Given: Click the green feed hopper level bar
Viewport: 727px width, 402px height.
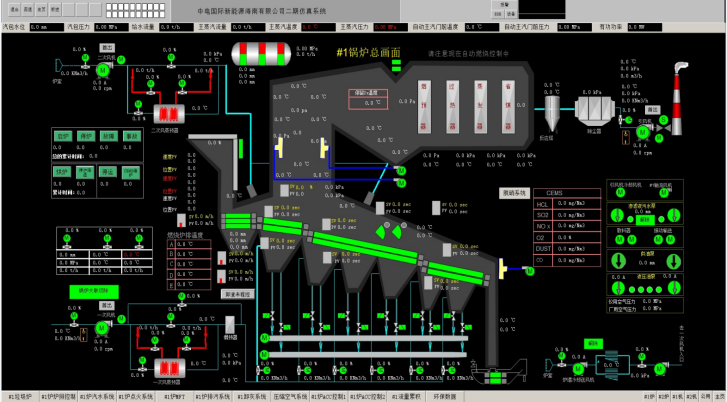Looking at the screenshot, I should click(242, 148).
